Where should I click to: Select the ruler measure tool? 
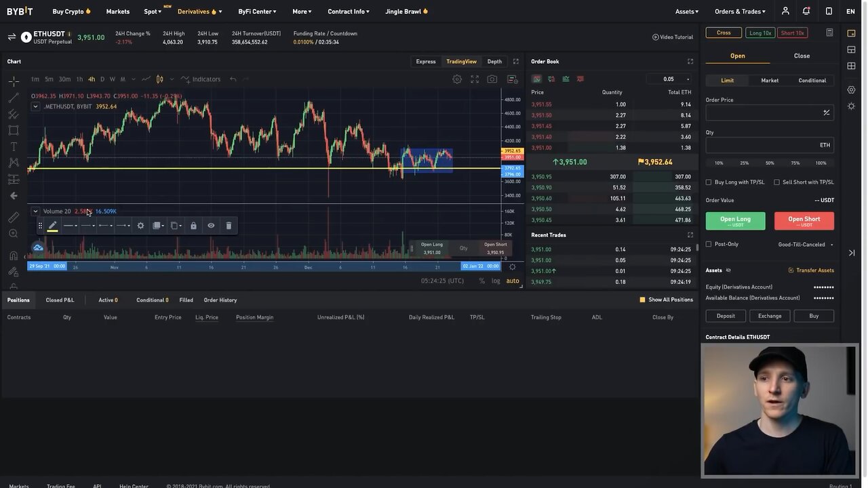click(x=14, y=218)
